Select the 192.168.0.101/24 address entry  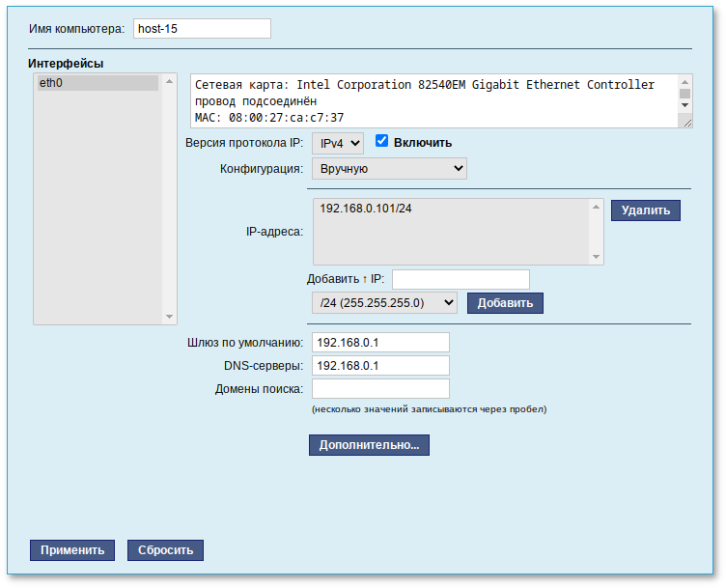coord(372,208)
